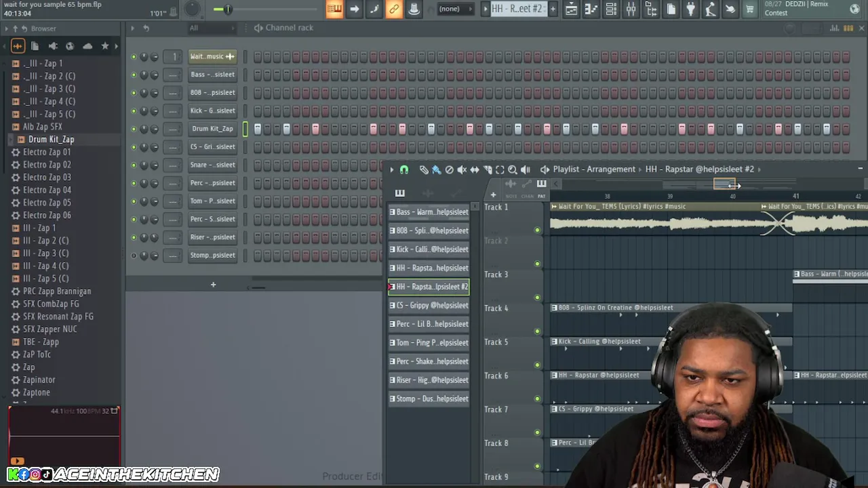Open the Playlist view toolbar icon

tap(572, 9)
